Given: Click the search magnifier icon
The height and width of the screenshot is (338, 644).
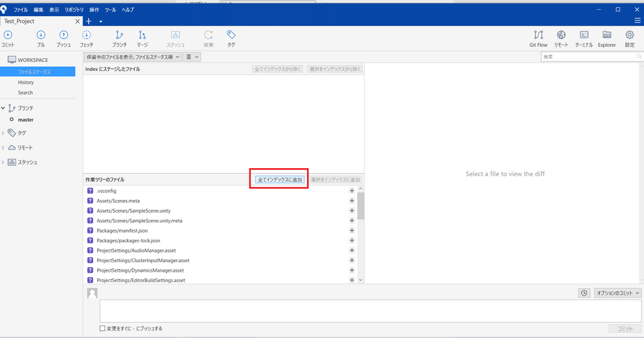Looking at the screenshot, I should click(x=639, y=56).
